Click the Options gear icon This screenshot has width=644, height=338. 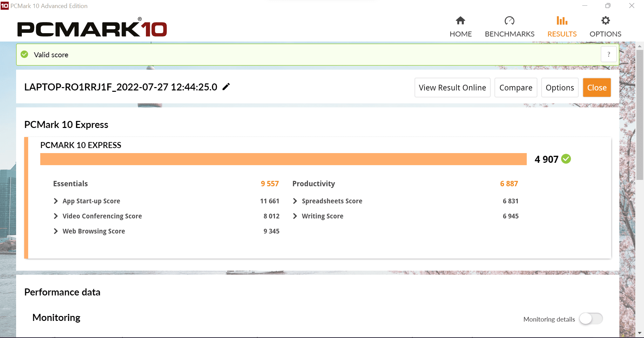pyautogui.click(x=605, y=21)
